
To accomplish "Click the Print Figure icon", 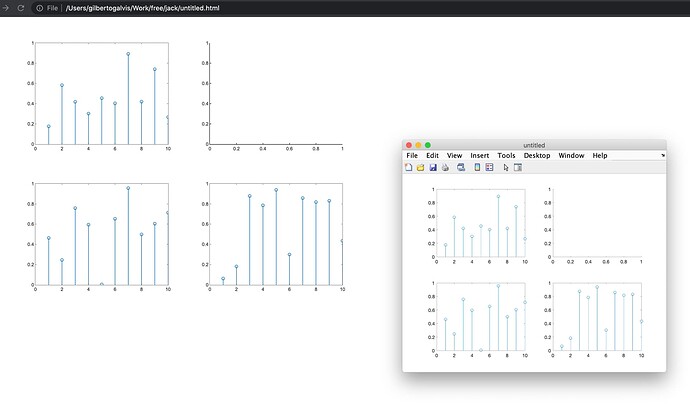I will coord(445,167).
